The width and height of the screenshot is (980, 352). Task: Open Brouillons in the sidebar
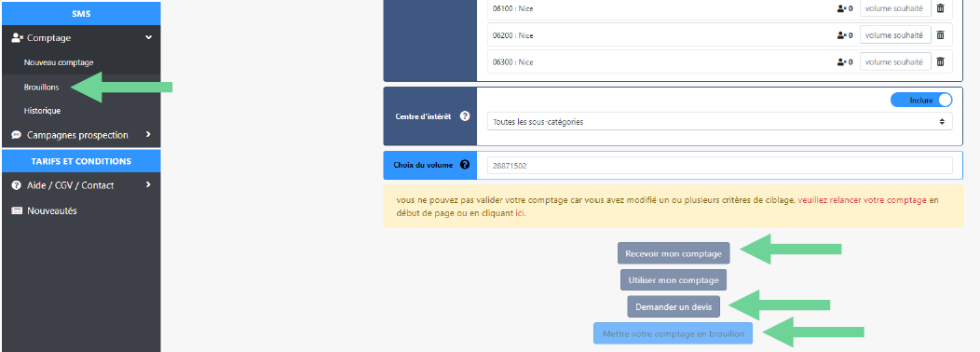coord(41,88)
